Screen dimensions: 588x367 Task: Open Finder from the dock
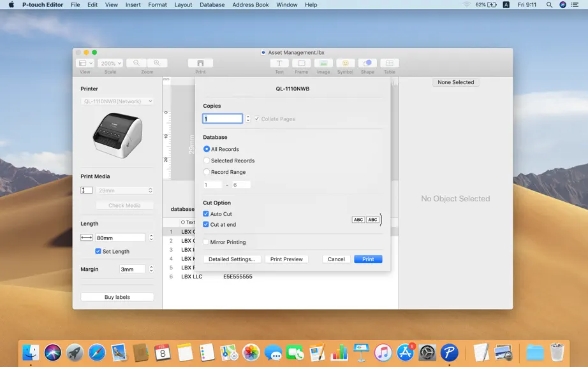point(31,352)
